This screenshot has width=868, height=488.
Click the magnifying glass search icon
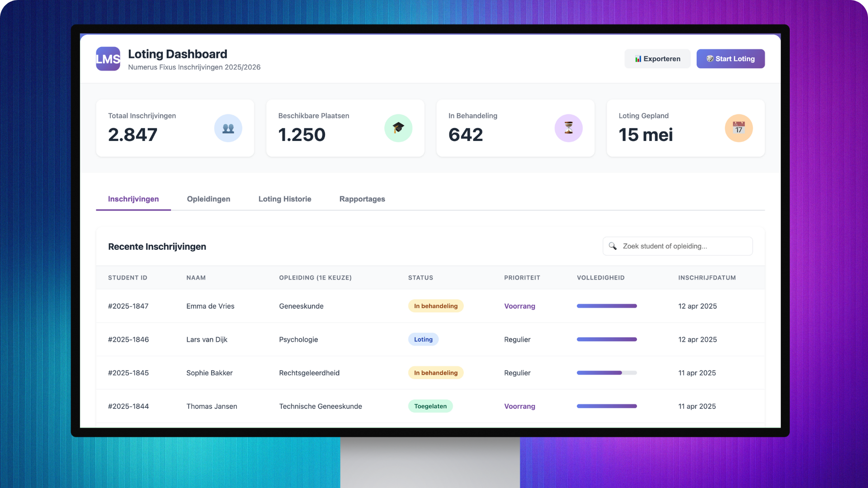(x=613, y=246)
